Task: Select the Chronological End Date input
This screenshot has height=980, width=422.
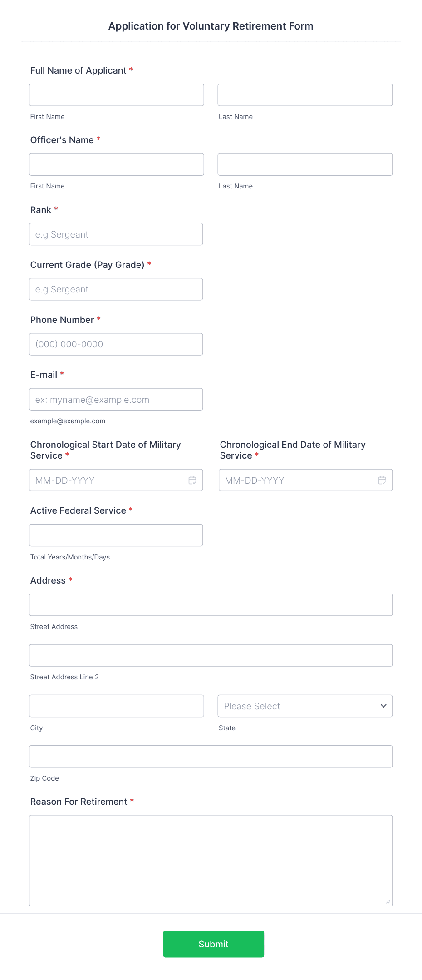Action: 306,480
